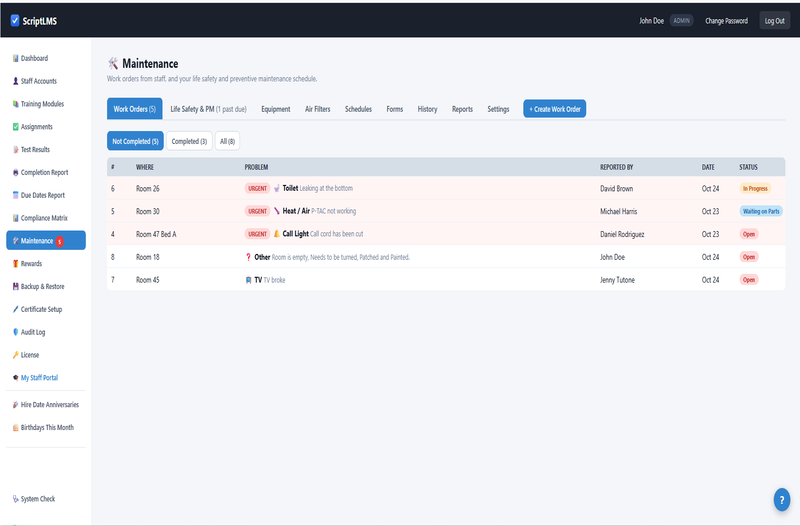
Task: Click reporter name Michael Harris
Action: click(x=618, y=211)
